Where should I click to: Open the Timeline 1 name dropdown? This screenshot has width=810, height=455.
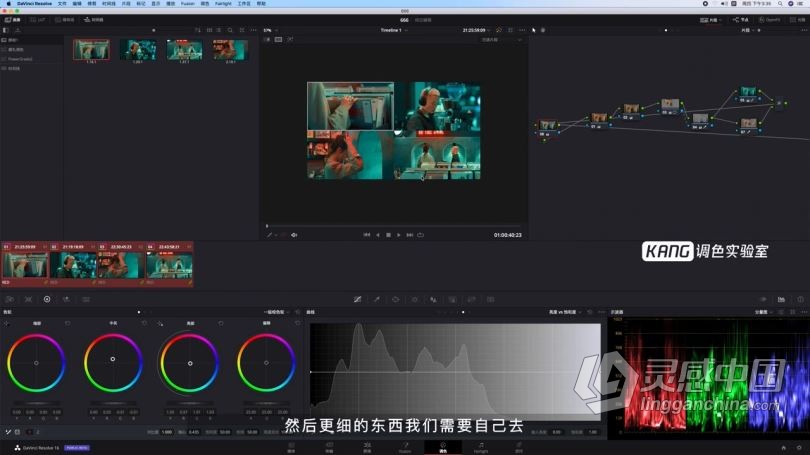[x=394, y=30]
